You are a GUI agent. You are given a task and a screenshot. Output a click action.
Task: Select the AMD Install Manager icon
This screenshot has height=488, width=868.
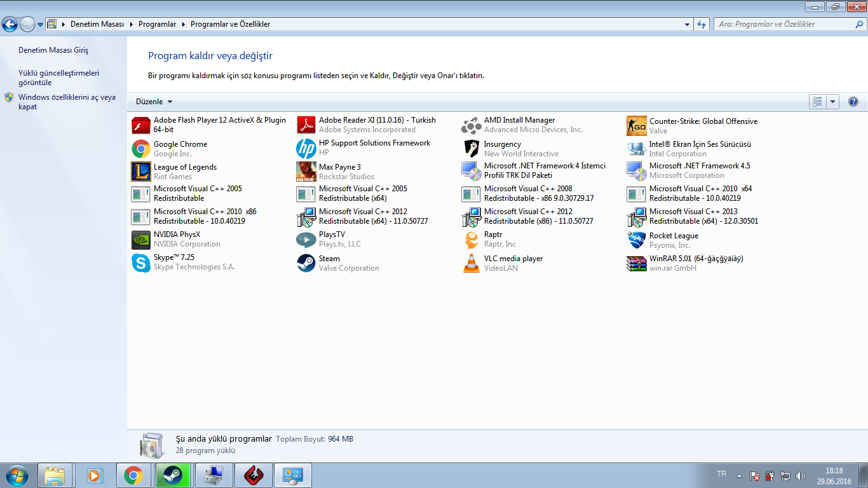tap(471, 125)
